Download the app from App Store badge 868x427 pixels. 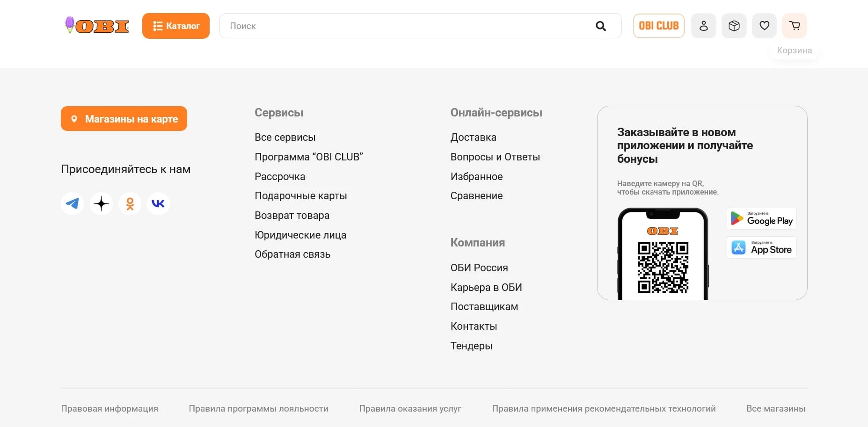pos(761,247)
